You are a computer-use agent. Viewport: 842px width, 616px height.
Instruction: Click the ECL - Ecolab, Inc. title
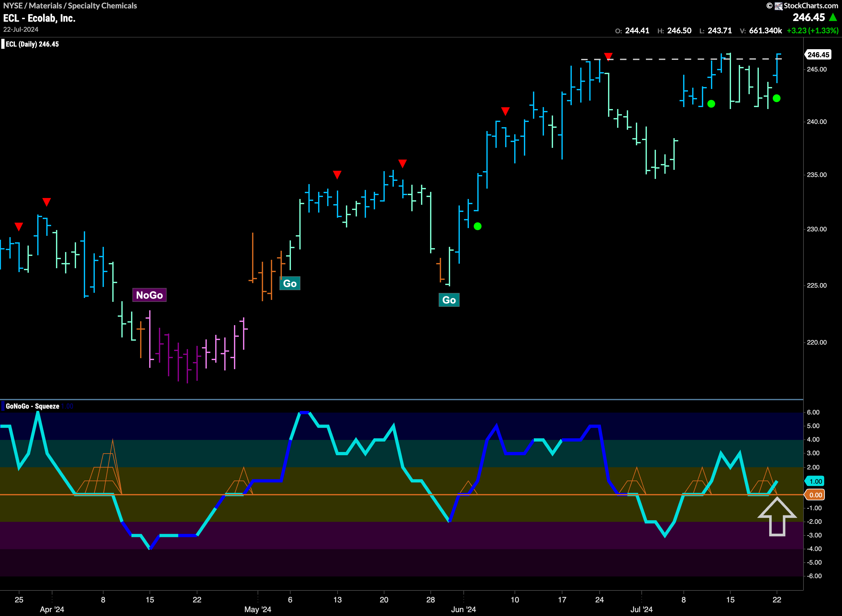pos(39,18)
